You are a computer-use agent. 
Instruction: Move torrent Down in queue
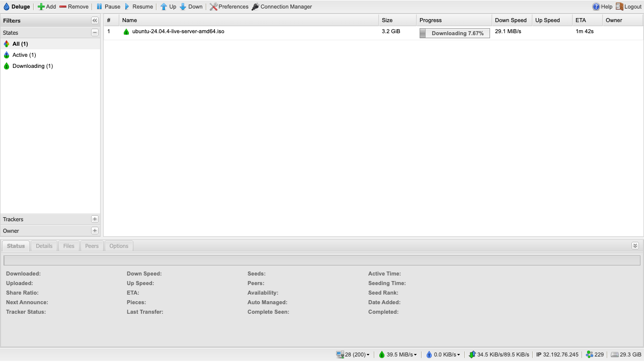coord(191,7)
